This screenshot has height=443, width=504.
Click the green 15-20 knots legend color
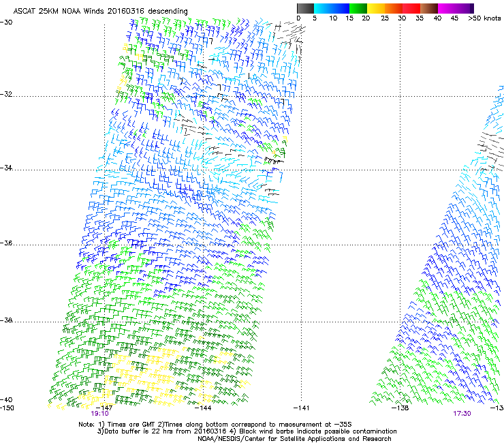coord(358,8)
